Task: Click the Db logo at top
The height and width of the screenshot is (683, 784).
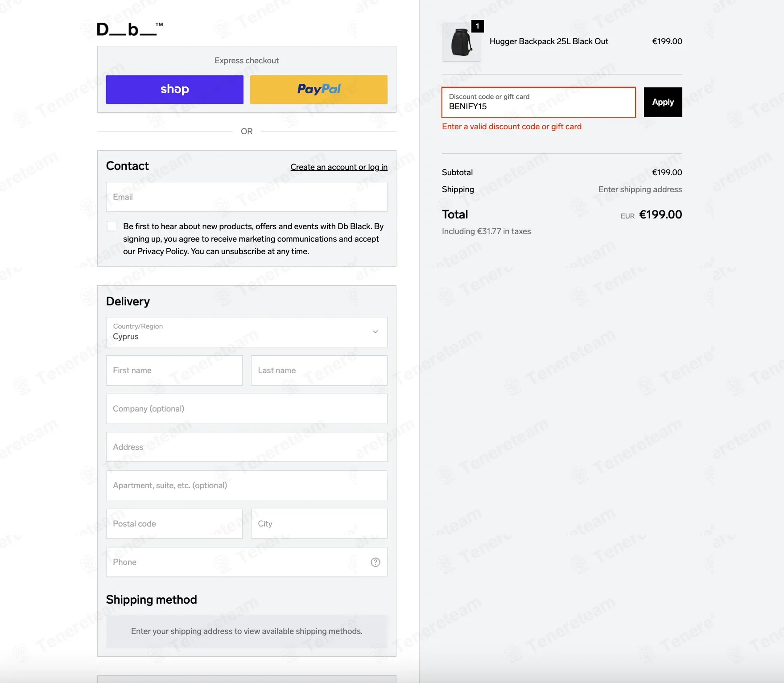Action: point(130,29)
